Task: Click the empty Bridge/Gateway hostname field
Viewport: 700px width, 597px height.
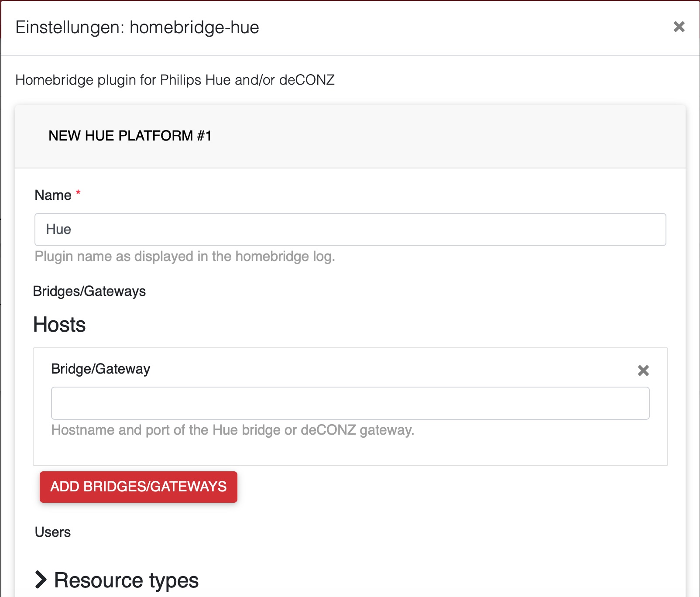Action: [x=350, y=403]
